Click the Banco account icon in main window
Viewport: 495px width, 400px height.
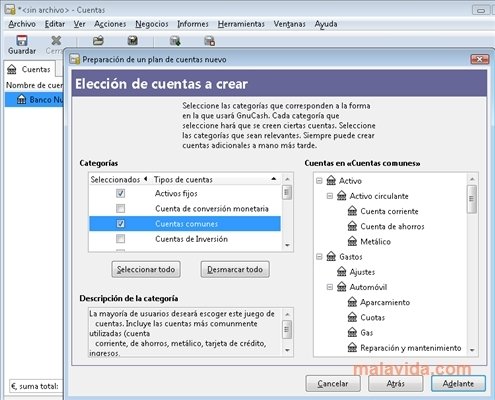(x=21, y=99)
